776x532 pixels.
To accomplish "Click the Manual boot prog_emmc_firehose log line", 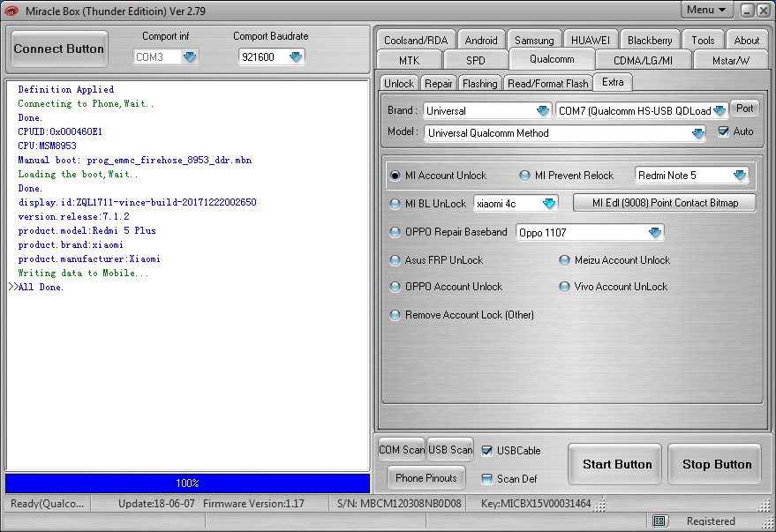I will (x=134, y=161).
